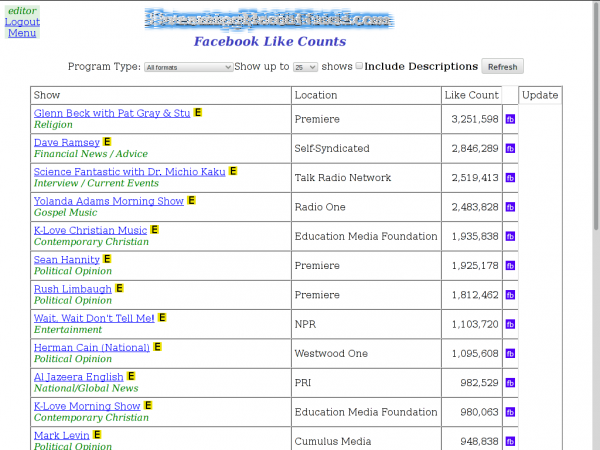Viewport: 600px width, 450px height.
Task: Click E badge next to Al Jazeera English
Action: click(131, 376)
